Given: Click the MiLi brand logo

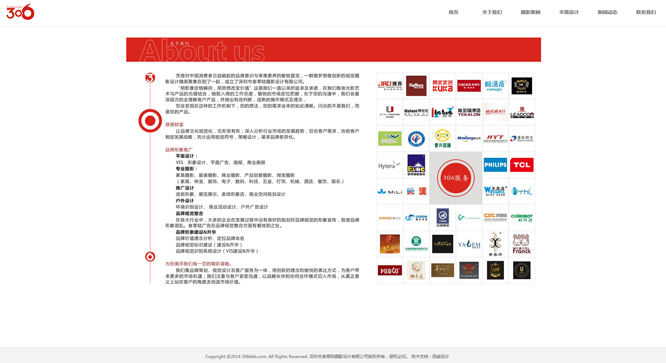Looking at the screenshot, I should (x=389, y=191).
